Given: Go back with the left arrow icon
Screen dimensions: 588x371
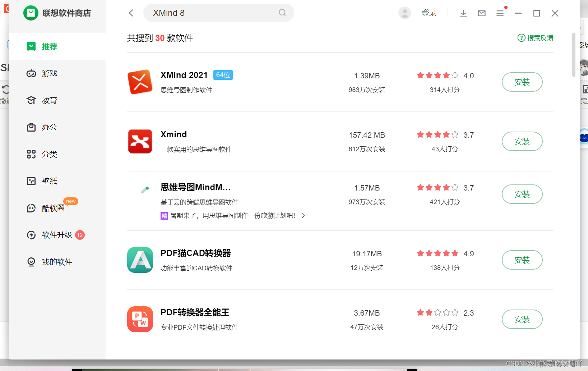Looking at the screenshot, I should (131, 13).
